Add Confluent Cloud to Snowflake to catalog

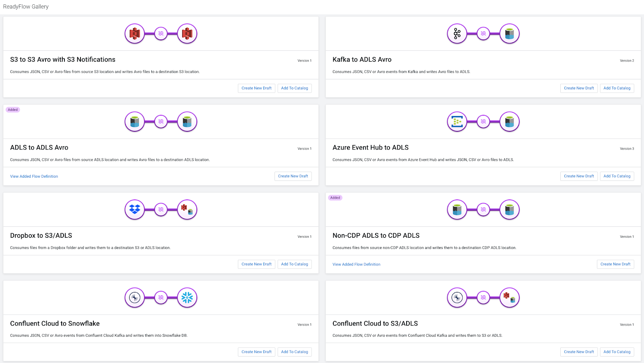point(295,352)
